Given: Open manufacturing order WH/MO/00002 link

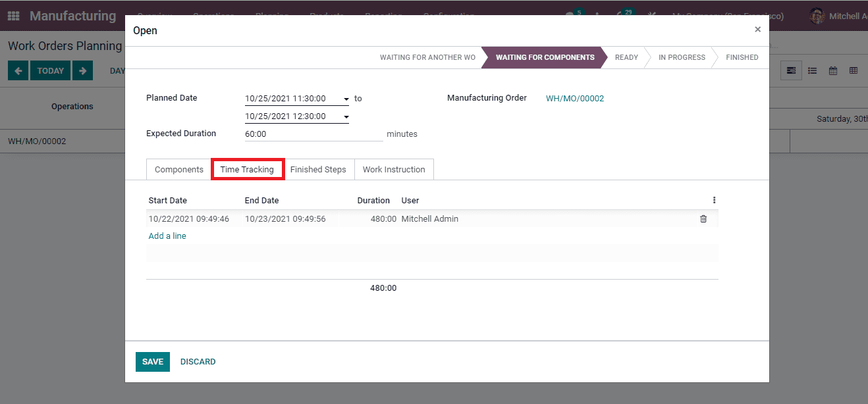Looking at the screenshot, I should tap(574, 98).
